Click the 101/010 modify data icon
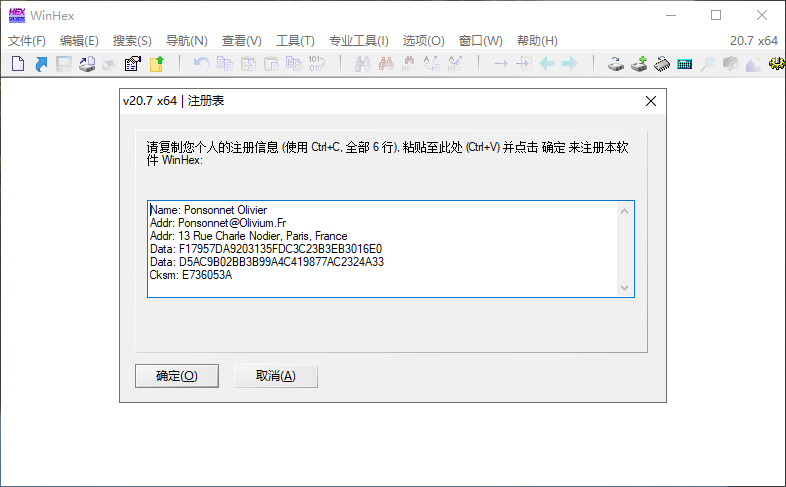The image size is (786, 487). click(x=317, y=64)
